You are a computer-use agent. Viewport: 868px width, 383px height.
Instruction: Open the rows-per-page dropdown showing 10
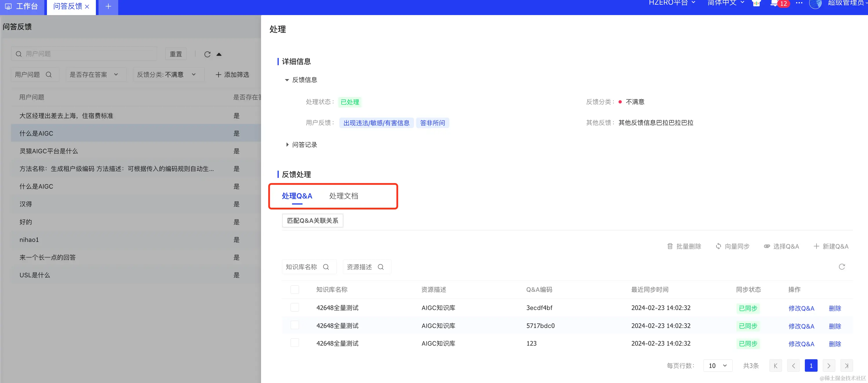pos(718,366)
